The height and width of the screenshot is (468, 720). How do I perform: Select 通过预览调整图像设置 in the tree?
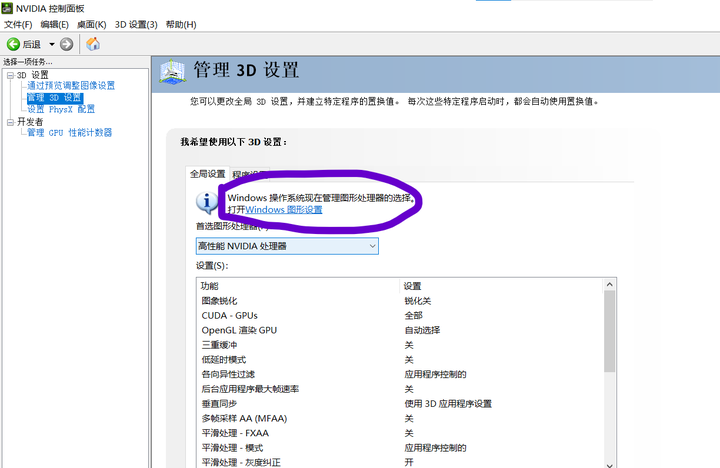point(71,85)
